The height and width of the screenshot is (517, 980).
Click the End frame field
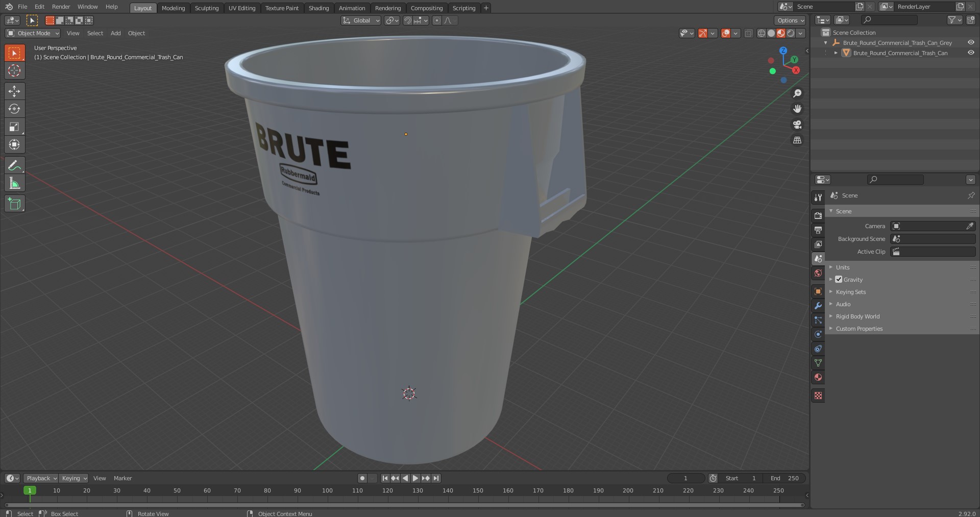click(785, 478)
